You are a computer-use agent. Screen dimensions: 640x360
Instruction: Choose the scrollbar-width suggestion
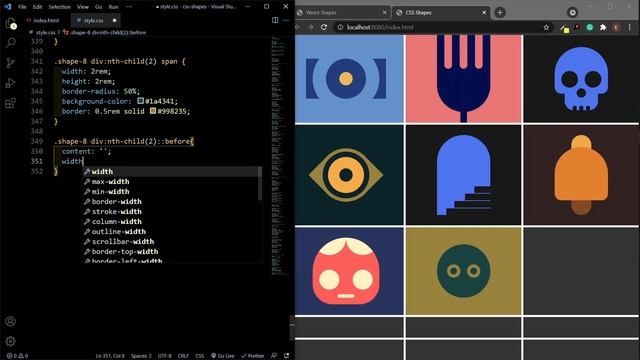click(x=171, y=242)
